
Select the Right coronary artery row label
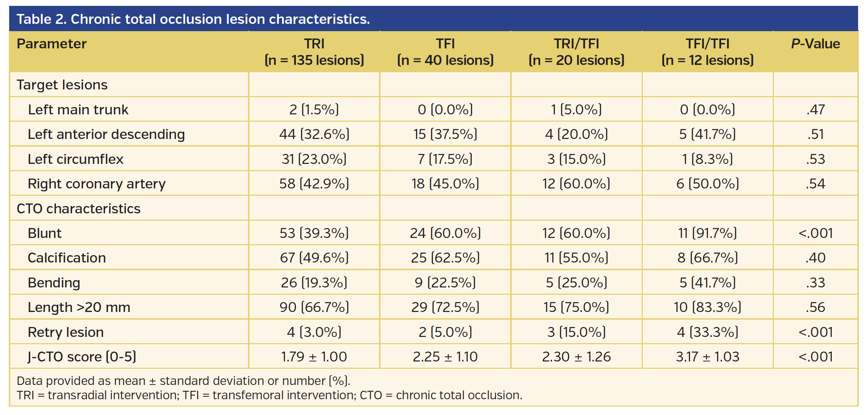click(97, 184)
